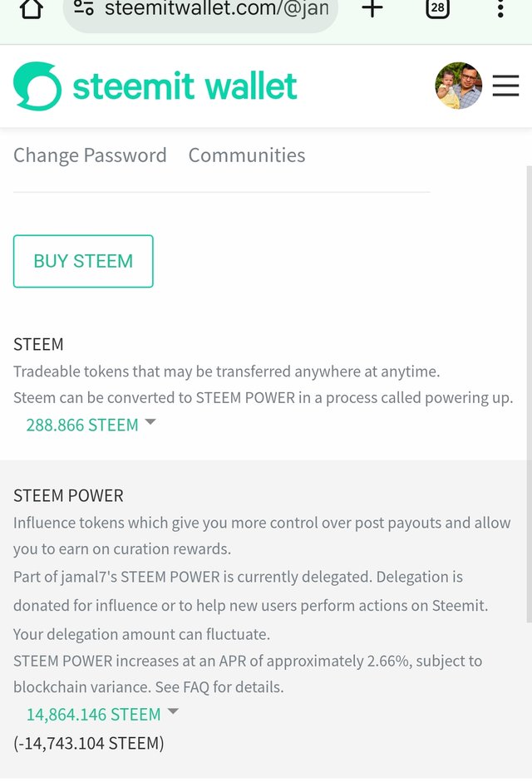Open the 288.866 STEEM balance menu
This screenshot has height=782, width=532.
(x=82, y=425)
